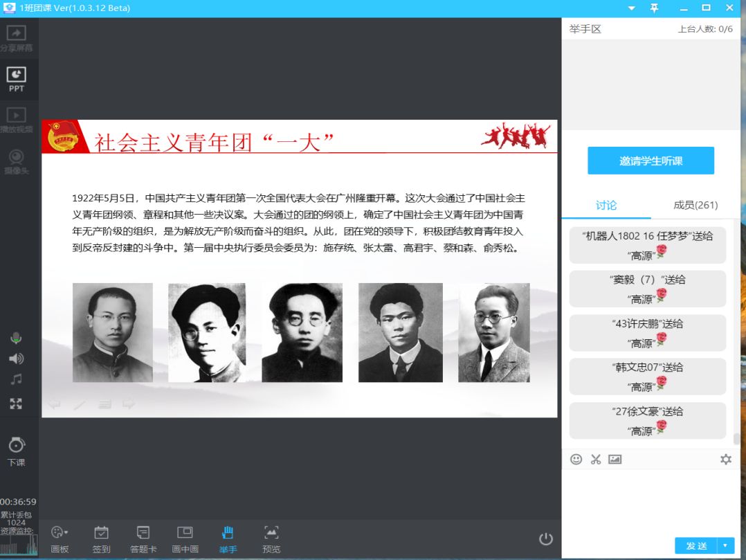Click the 预览 preview icon
The image size is (746, 560).
(x=271, y=538)
